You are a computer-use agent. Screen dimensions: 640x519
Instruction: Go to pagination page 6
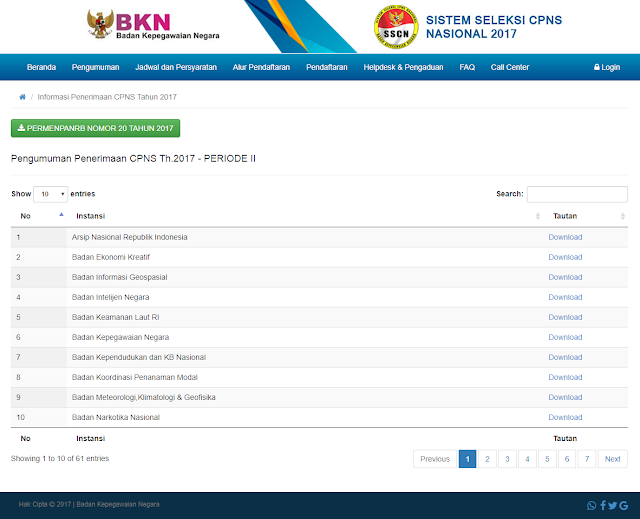coord(567,459)
